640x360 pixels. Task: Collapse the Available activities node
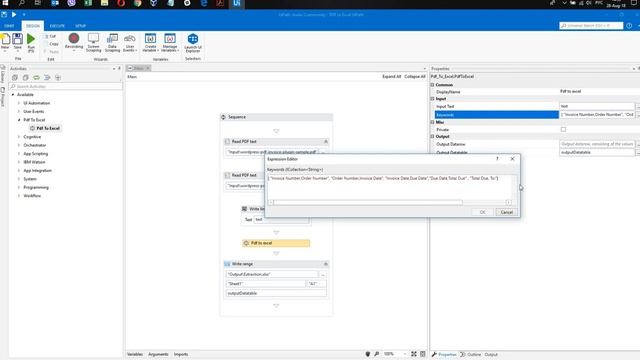[x=13, y=95]
